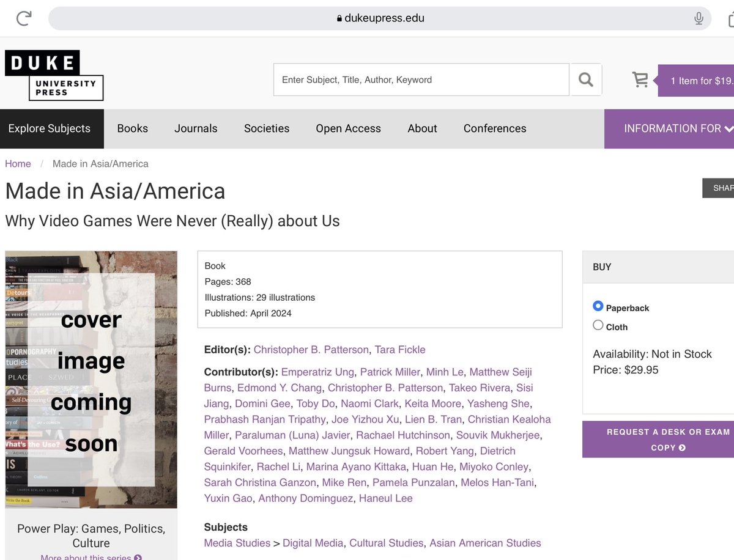Select Open Access in the navigation bar
Viewport: 734px width, 560px height.
348,128
